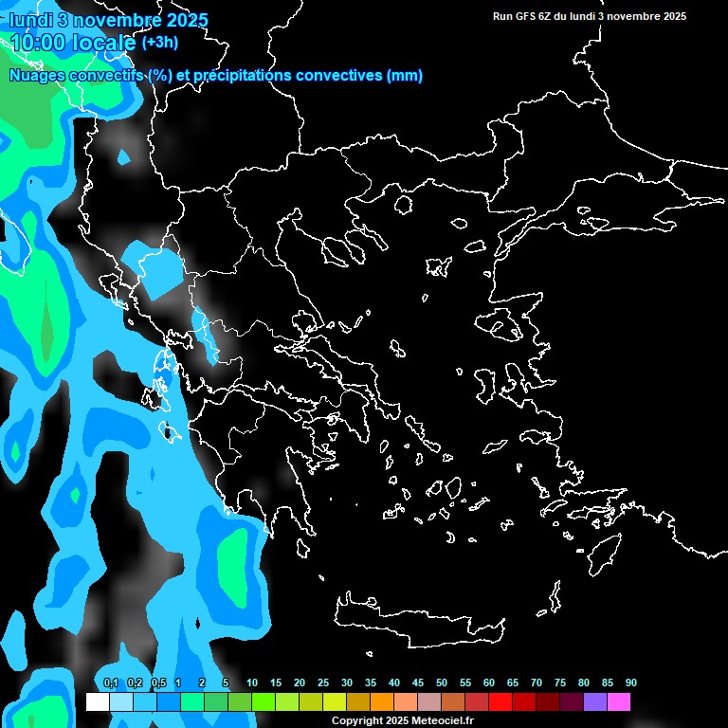Choose the bright green swatch near 10
Screen dimensions: 728x728
click(x=264, y=701)
